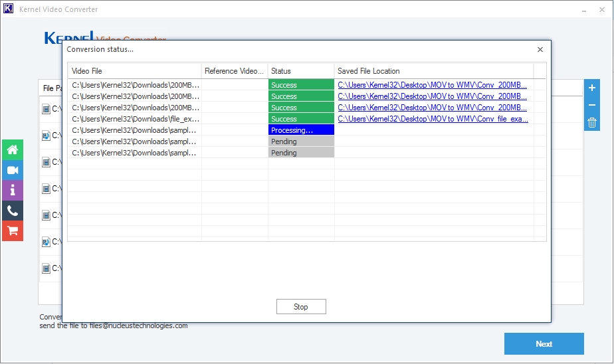
Task: Select the fourth file icon in background list
Action: tap(47, 189)
